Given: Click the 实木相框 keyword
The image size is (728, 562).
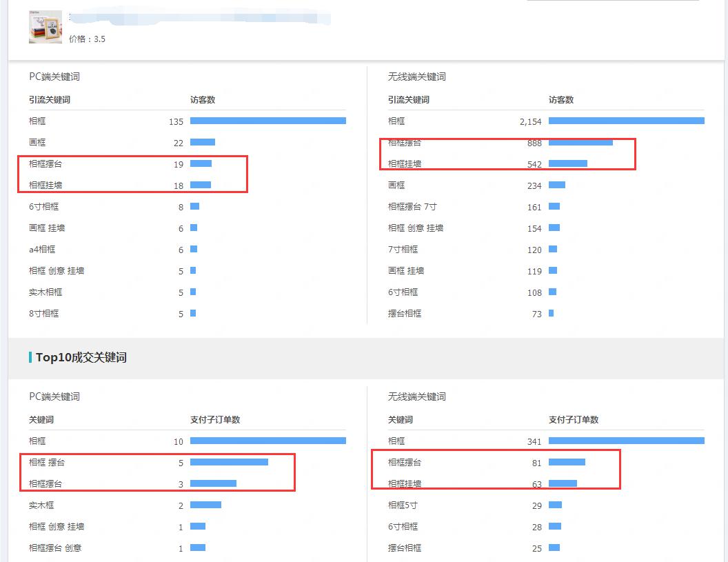Looking at the screenshot, I should point(45,292).
